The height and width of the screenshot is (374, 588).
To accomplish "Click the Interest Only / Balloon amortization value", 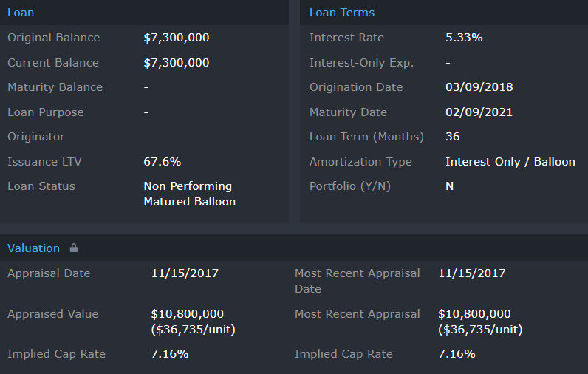I will 510,162.
